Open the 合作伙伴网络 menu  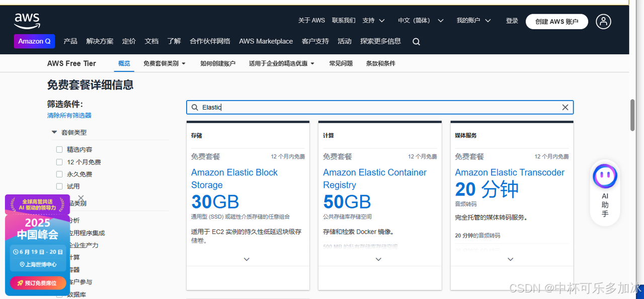(x=210, y=41)
